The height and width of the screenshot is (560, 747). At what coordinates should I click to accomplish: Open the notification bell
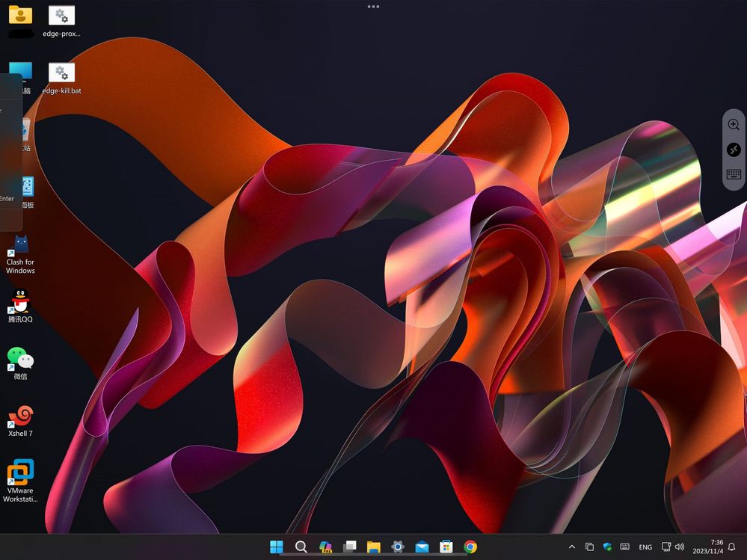pos(732,547)
